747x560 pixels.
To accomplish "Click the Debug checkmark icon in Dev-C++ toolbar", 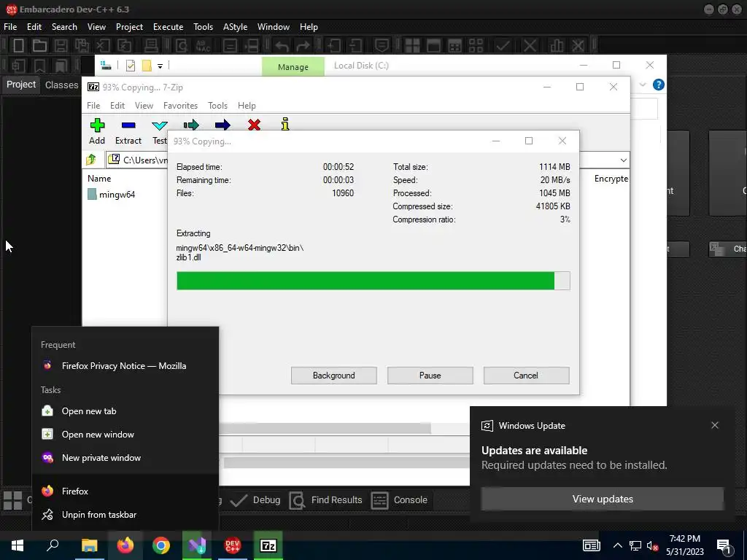I will [503, 46].
